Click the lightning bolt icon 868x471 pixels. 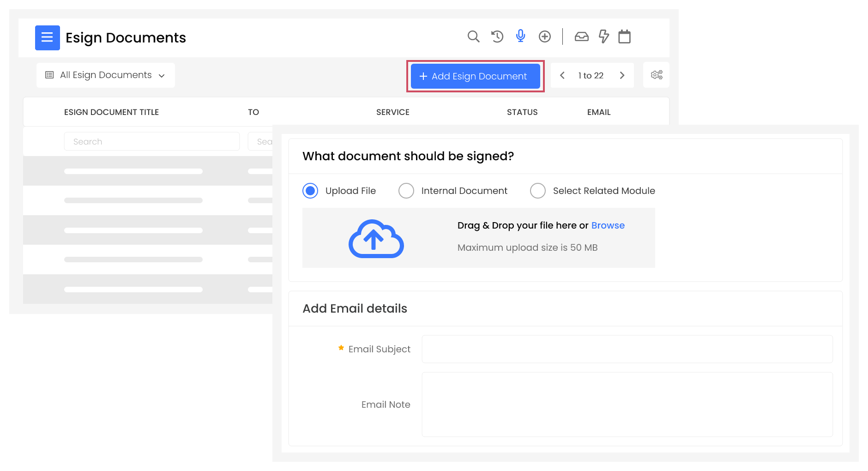(603, 36)
